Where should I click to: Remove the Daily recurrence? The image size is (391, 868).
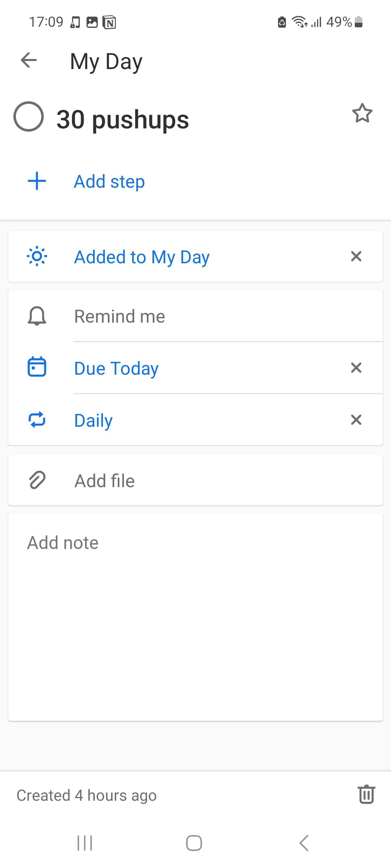(x=356, y=420)
